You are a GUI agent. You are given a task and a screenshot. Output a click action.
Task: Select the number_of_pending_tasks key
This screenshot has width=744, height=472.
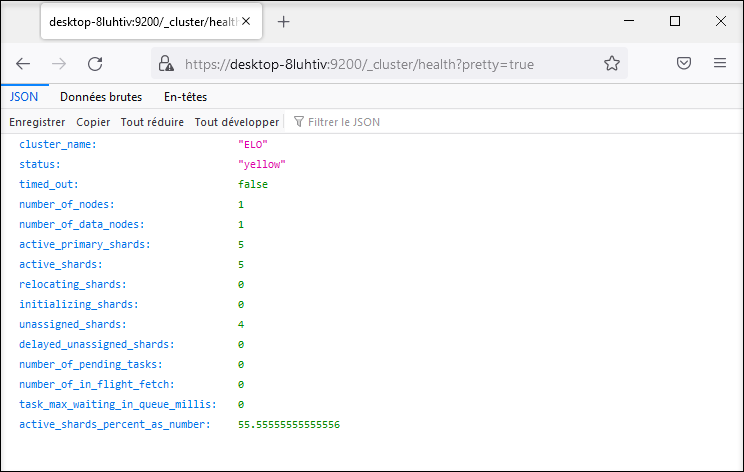pyautogui.click(x=91, y=364)
